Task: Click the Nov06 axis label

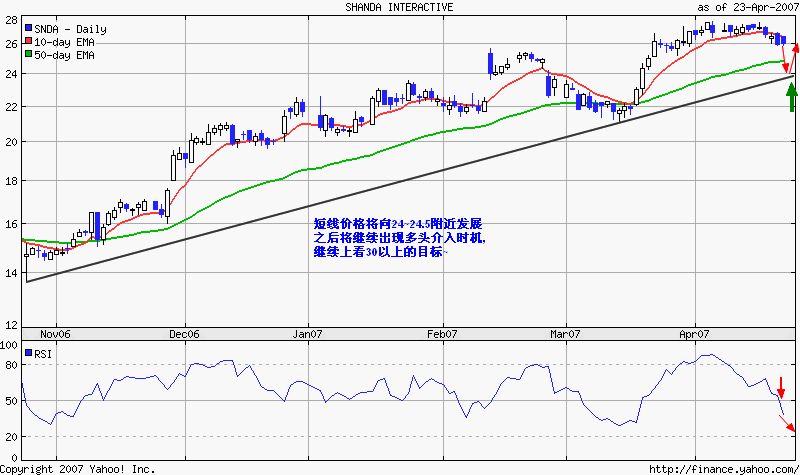Action: coord(55,334)
